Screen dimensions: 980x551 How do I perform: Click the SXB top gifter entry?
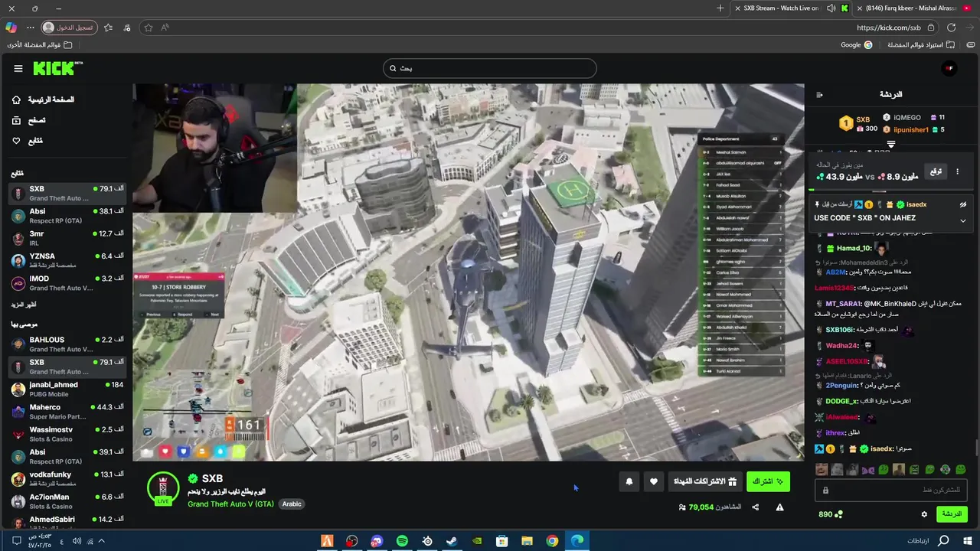(857, 124)
